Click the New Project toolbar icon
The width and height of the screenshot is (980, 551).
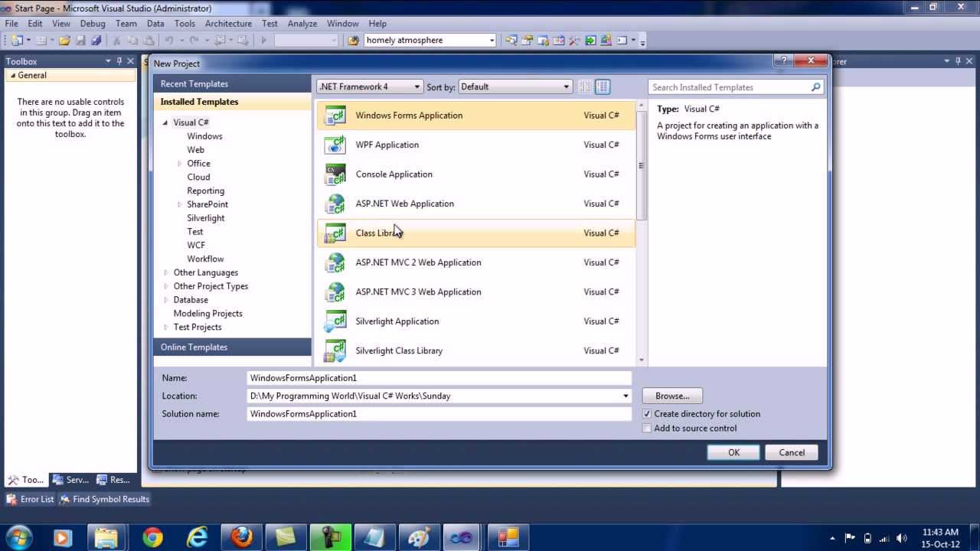click(18, 40)
